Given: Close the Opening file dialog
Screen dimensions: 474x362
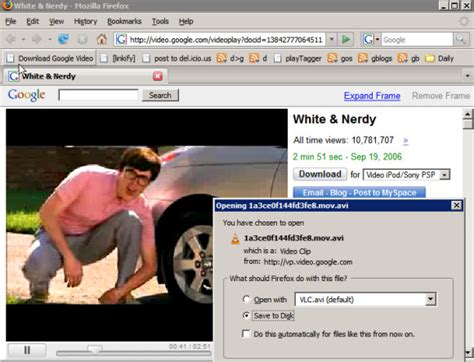Looking at the screenshot, I should (x=457, y=205).
